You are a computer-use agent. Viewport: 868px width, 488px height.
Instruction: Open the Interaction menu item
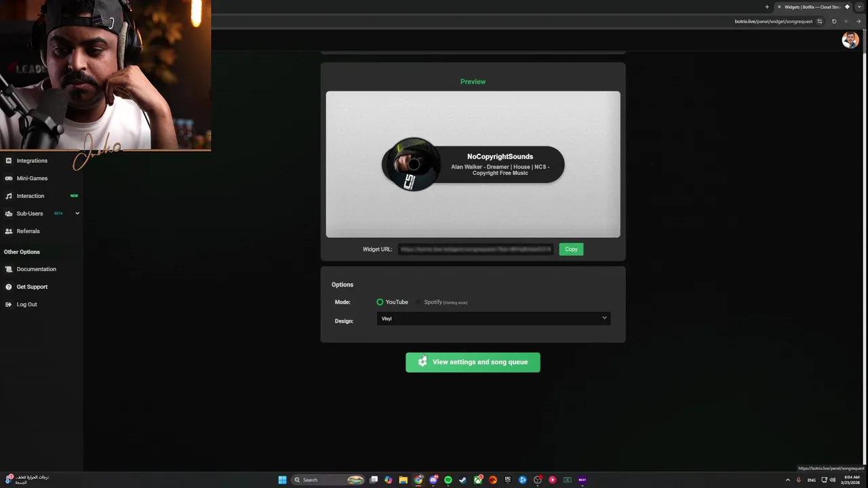tap(31, 196)
